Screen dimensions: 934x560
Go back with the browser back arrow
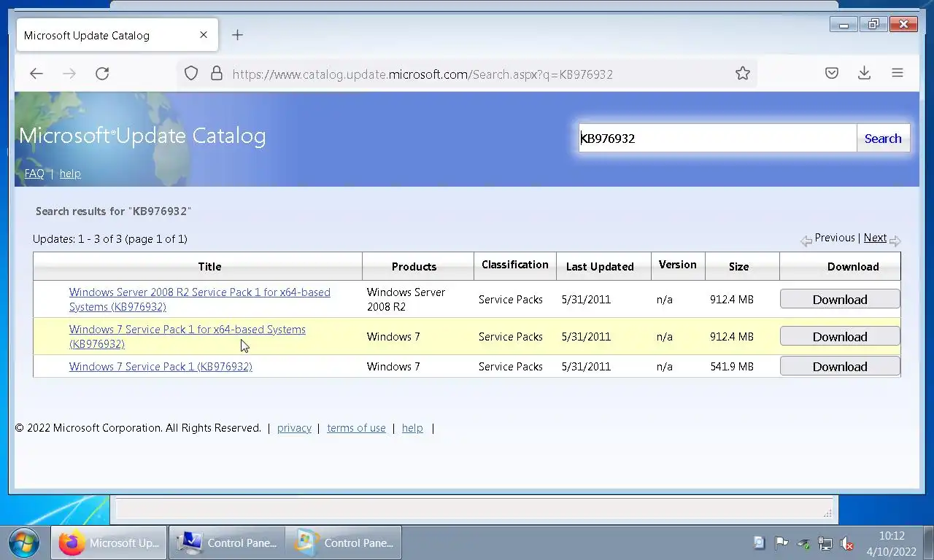(36, 74)
